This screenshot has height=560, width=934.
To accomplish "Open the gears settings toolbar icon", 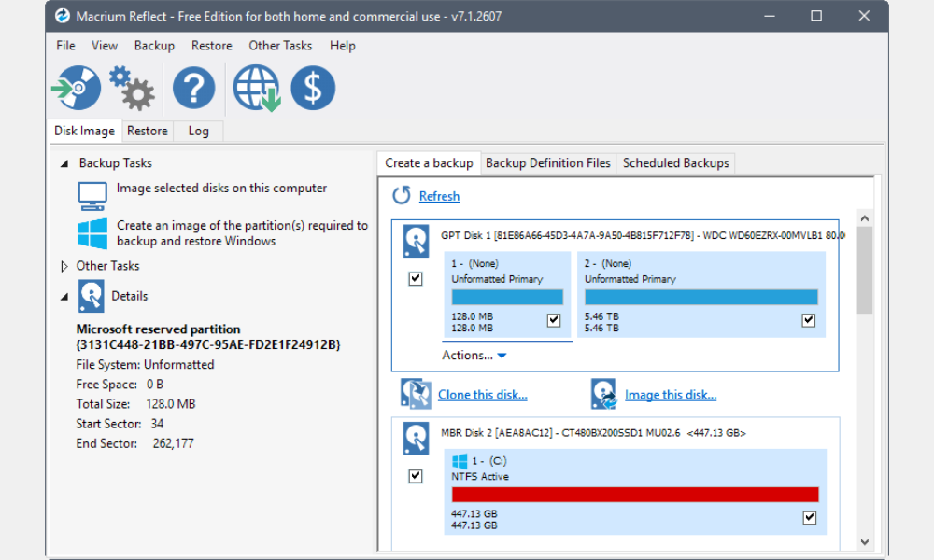I will (133, 88).
